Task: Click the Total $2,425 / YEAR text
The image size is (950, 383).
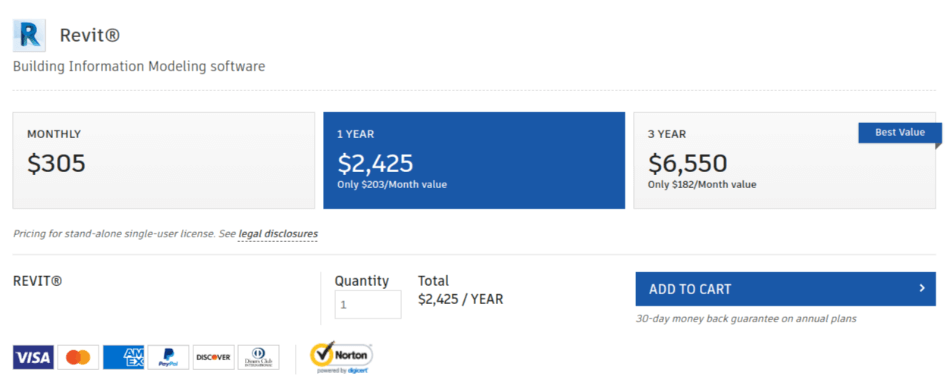Action: pos(460,290)
